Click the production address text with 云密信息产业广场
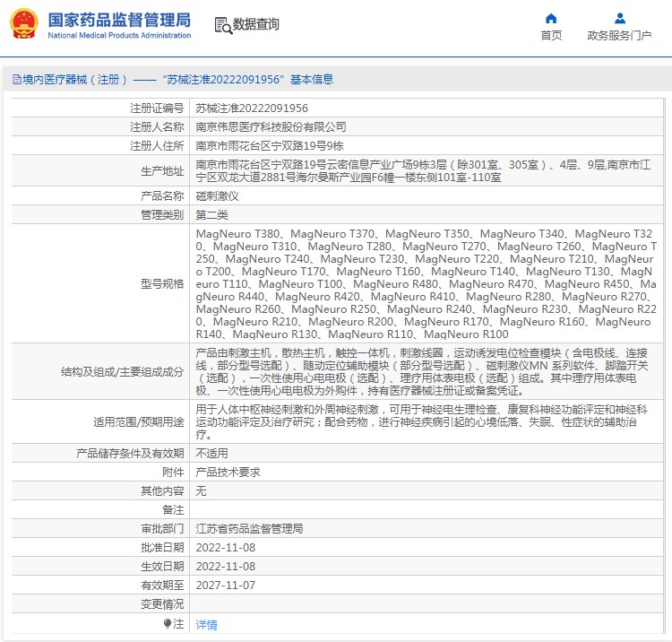This screenshot has height=642, width=672. tap(423, 171)
